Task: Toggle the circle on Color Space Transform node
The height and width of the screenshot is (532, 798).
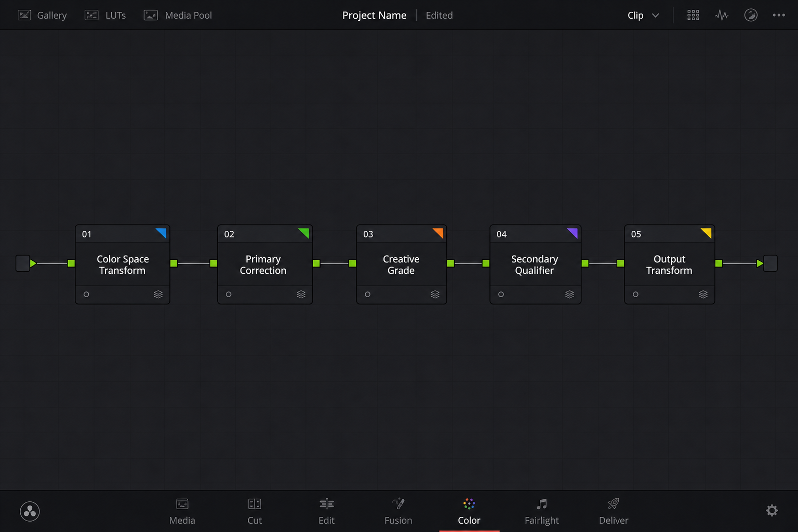Action: [x=86, y=294]
